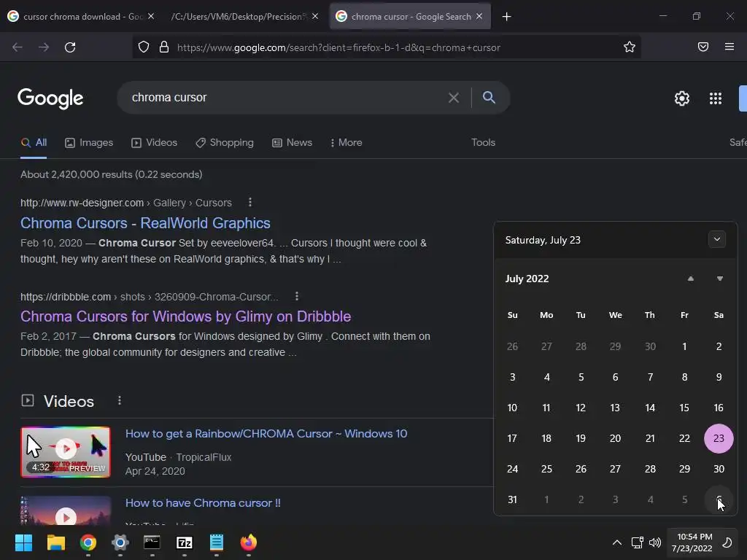Click the Firefox URL address bar
747x560 pixels.
(386, 47)
